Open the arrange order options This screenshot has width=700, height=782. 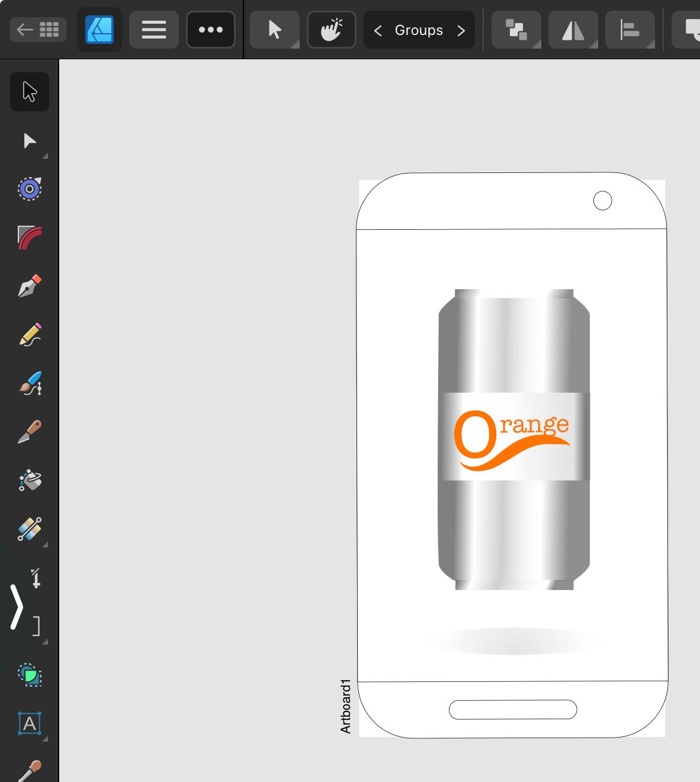pos(516,30)
